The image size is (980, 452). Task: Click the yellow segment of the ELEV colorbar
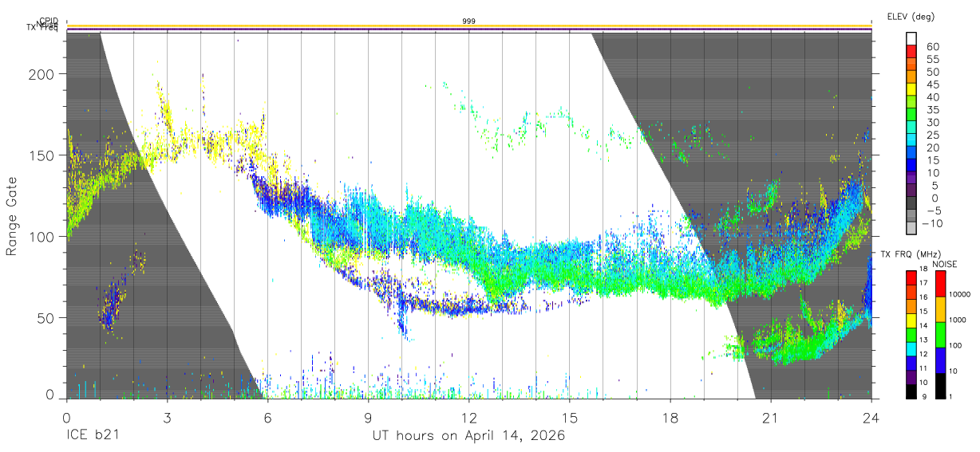(911, 88)
